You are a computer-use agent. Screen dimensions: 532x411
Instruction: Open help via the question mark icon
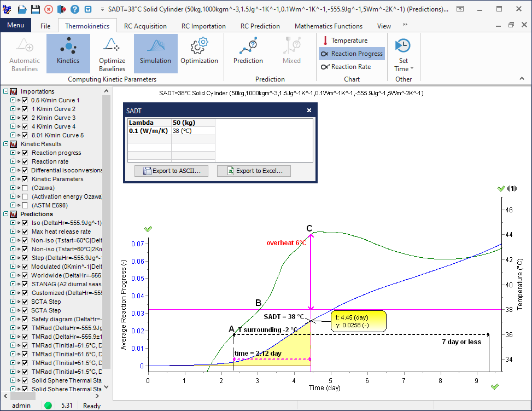[x=74, y=9]
